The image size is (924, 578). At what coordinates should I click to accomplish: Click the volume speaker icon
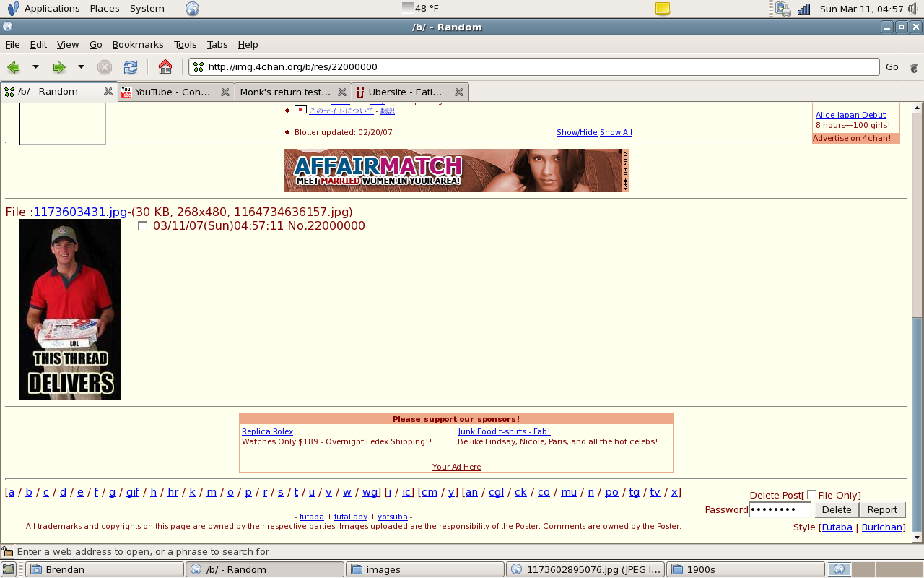click(914, 9)
